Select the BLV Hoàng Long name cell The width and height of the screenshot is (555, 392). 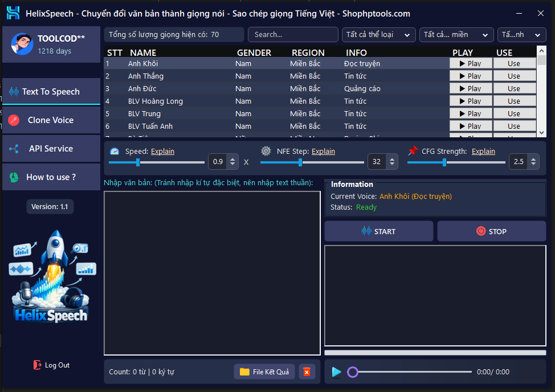point(156,101)
